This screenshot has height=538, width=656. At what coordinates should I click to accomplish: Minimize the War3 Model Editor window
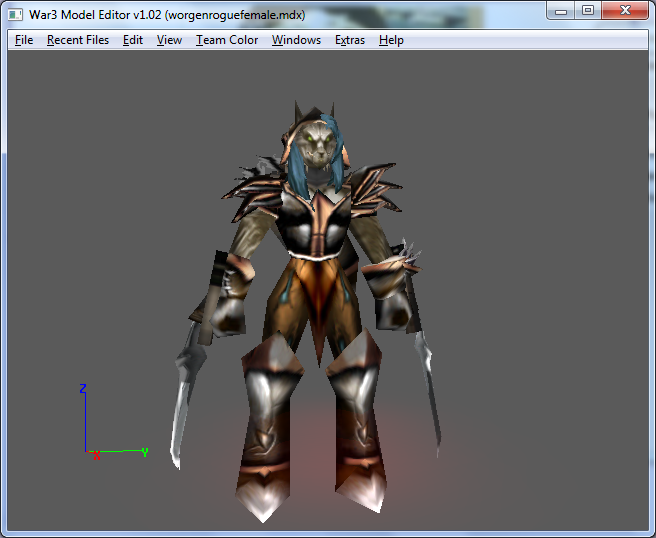click(561, 11)
